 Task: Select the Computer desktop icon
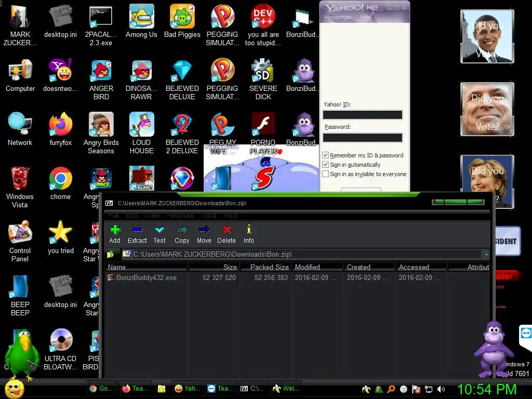[x=20, y=75]
